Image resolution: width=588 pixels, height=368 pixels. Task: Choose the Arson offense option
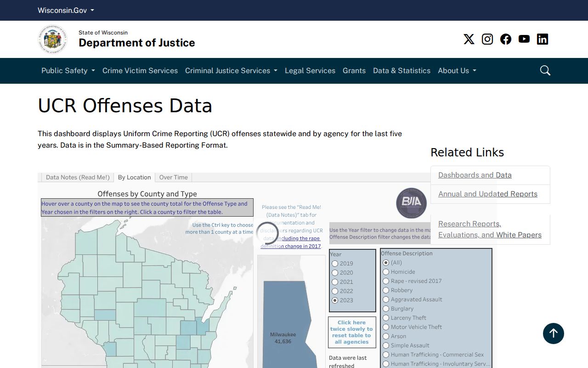[386, 336]
